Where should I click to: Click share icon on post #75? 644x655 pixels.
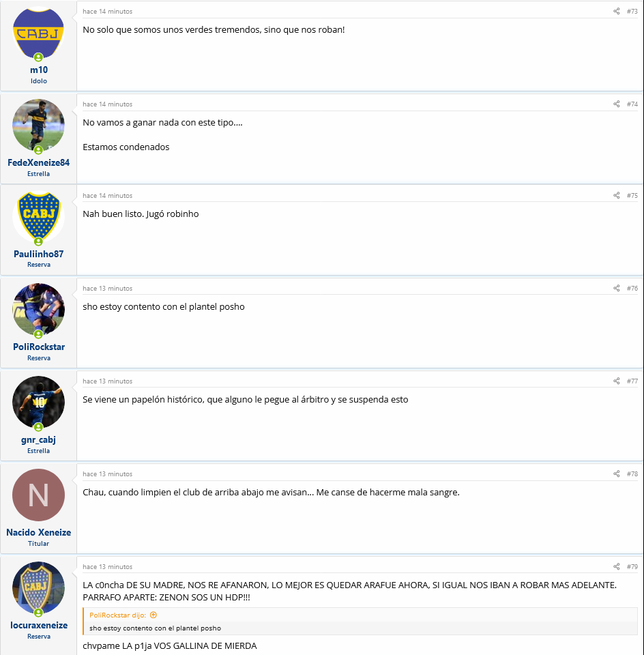(x=616, y=196)
